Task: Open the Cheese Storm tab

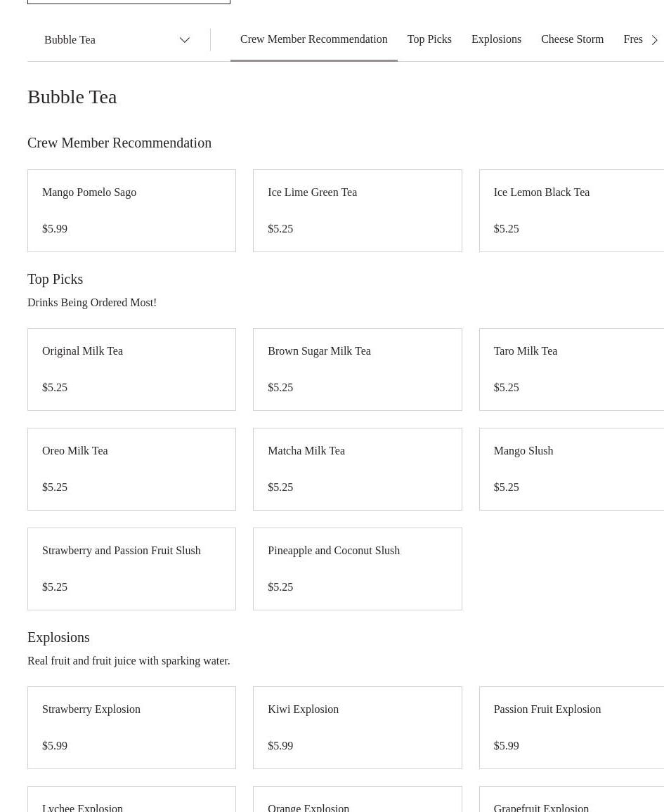Action: pyautogui.click(x=572, y=39)
